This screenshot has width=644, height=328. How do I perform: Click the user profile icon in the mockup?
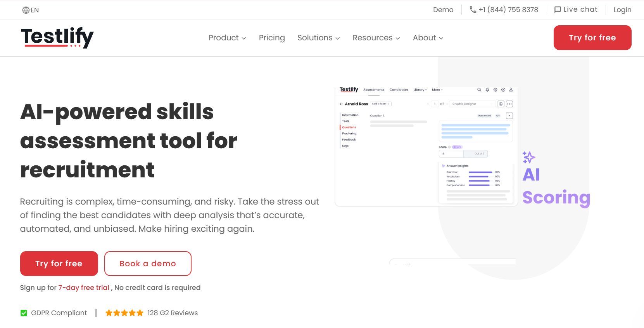click(x=511, y=90)
